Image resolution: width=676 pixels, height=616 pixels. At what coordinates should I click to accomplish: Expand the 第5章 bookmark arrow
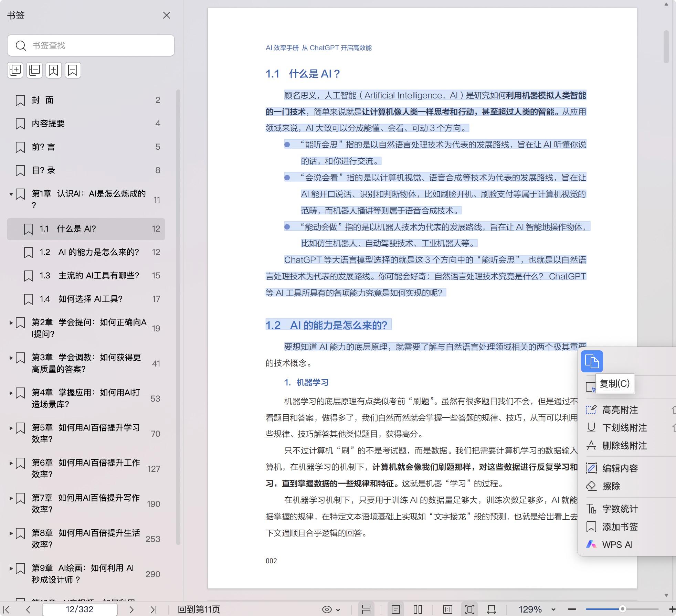(11, 428)
